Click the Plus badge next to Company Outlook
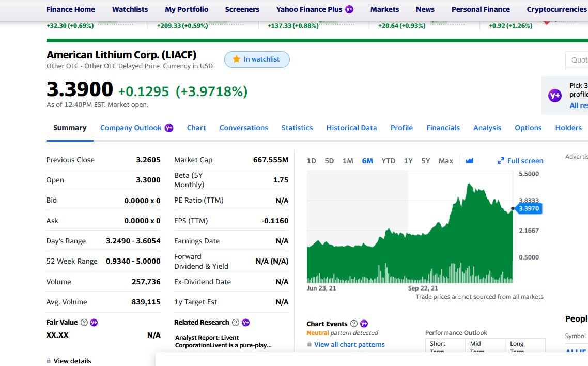This screenshot has height=366, width=588. pos(169,128)
